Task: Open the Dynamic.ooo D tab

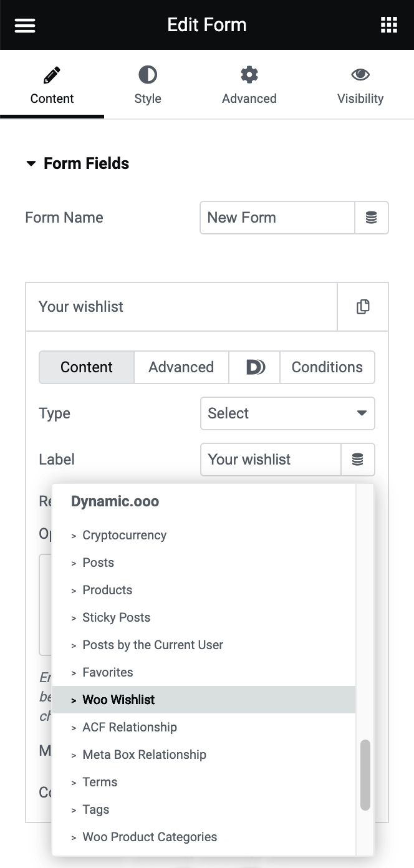Action: point(254,367)
